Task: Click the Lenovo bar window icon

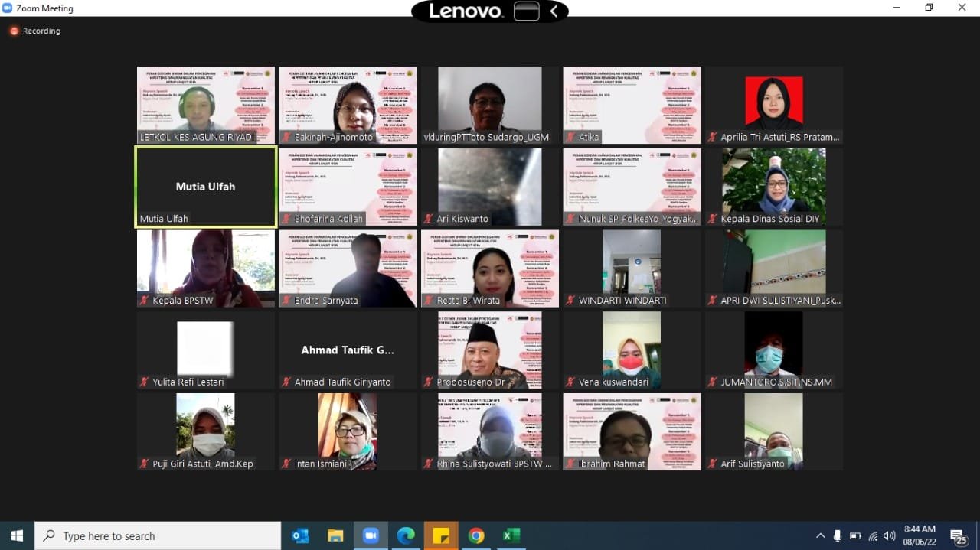Action: point(527,11)
